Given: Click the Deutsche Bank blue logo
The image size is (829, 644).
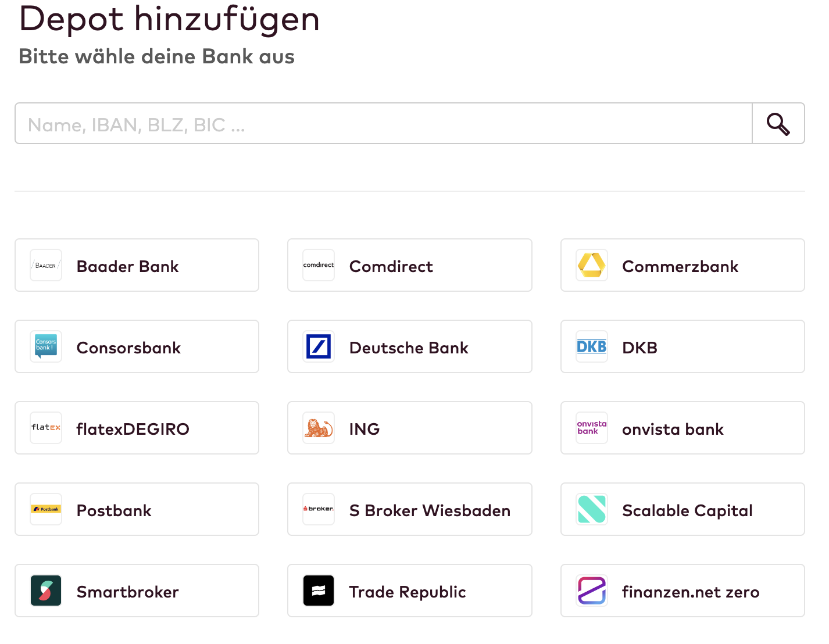Looking at the screenshot, I should 319,346.
